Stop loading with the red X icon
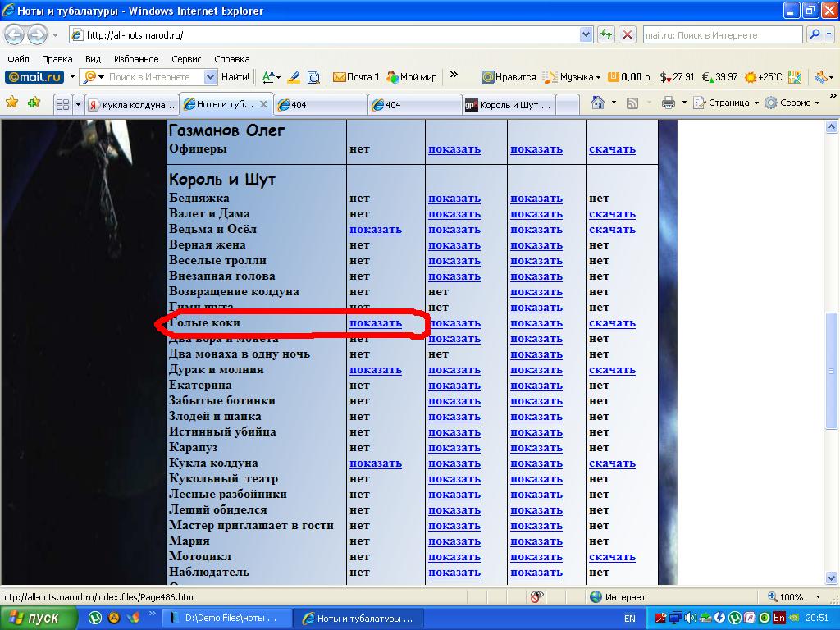The image size is (840, 630). [x=628, y=35]
